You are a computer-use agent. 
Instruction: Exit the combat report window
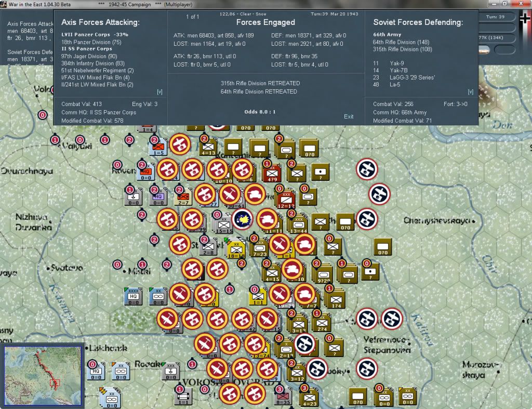click(x=349, y=116)
